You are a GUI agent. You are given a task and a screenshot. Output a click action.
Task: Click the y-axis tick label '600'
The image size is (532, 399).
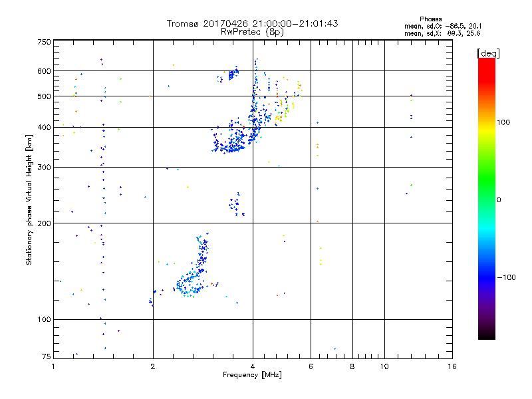pos(44,71)
